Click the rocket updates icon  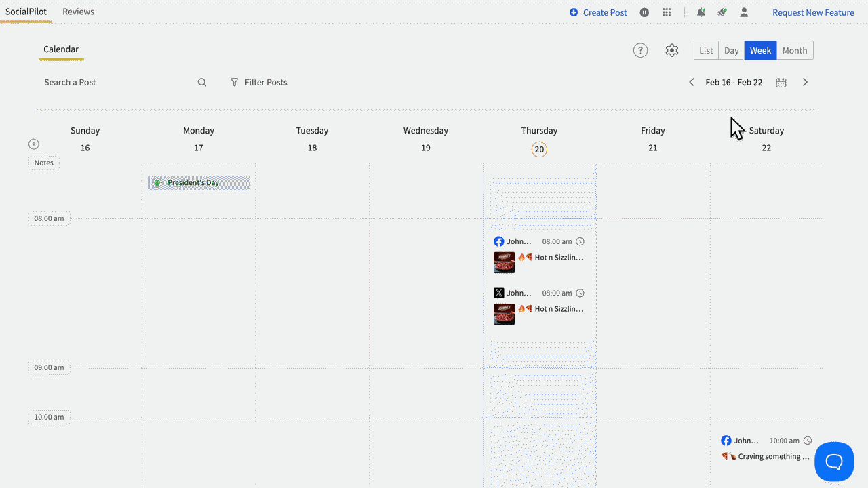(x=722, y=12)
